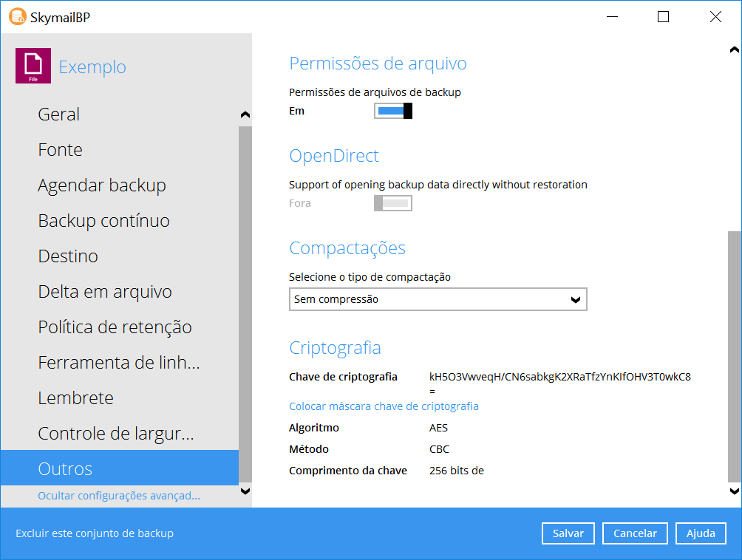The width and height of the screenshot is (742, 560).
Task: Click sidebar scroll up arrow
Action: [x=245, y=115]
